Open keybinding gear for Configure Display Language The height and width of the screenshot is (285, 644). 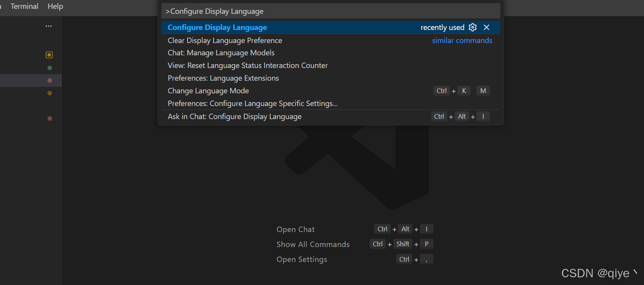click(x=473, y=27)
